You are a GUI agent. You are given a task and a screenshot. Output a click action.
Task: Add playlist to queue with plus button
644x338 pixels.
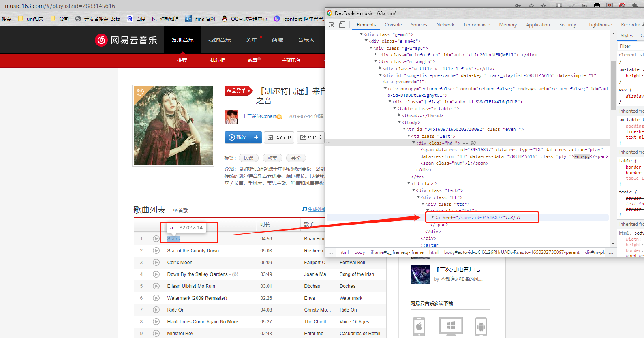(x=256, y=137)
